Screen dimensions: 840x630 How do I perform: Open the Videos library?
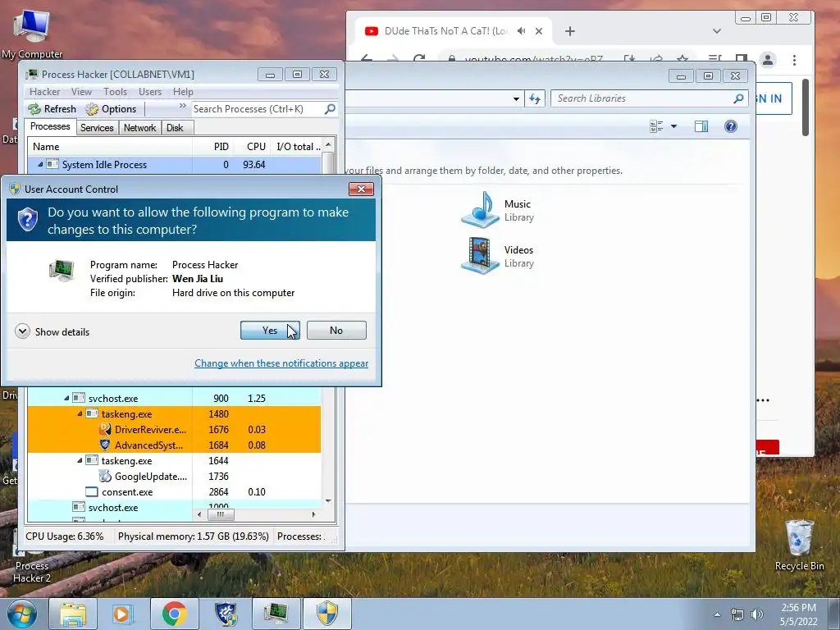(x=498, y=256)
